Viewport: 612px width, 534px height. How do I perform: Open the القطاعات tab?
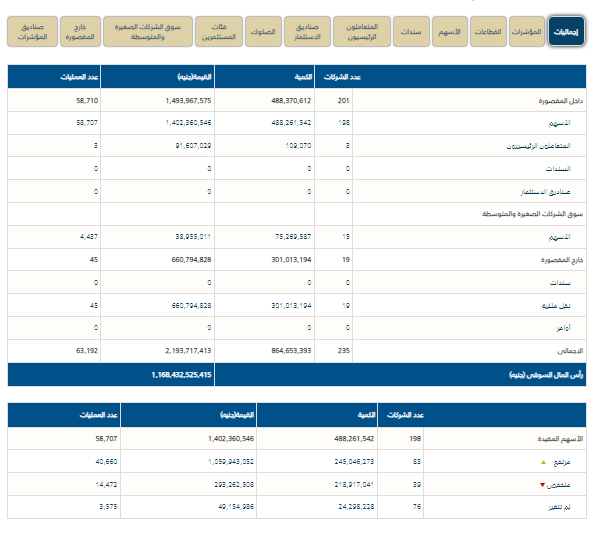[x=485, y=32]
